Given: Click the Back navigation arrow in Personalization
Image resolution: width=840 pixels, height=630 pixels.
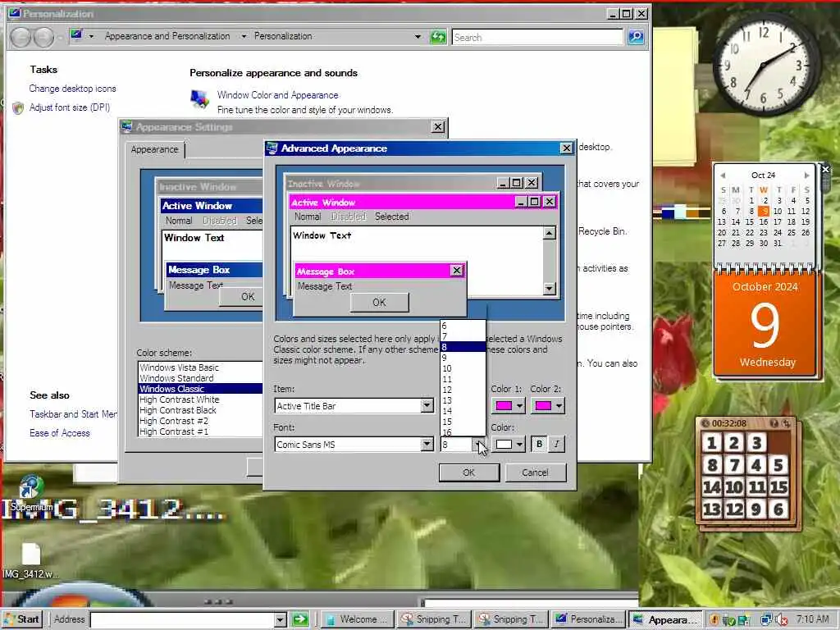Looking at the screenshot, I should pyautogui.click(x=21, y=37).
